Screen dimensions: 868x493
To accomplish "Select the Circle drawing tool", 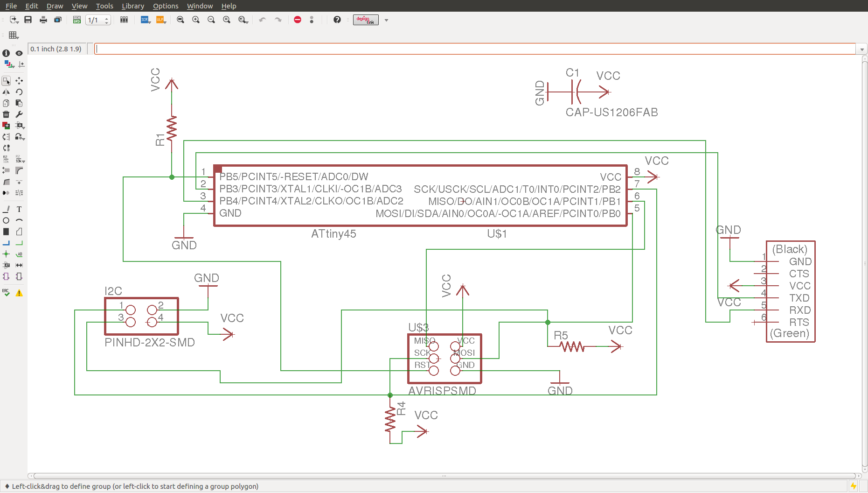I will tap(6, 220).
